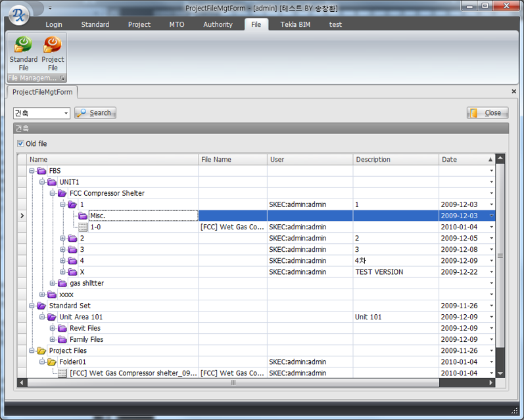Click the Standard File ribbon icon
524x420 pixels.
coord(23,45)
